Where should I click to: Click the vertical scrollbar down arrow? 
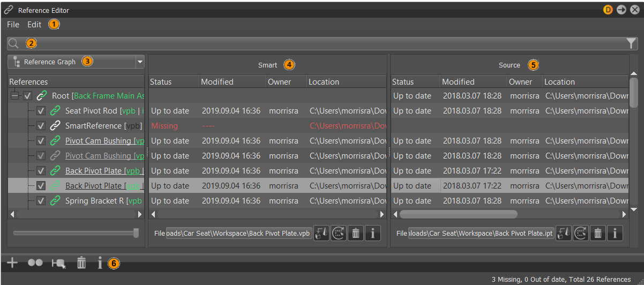point(633,209)
